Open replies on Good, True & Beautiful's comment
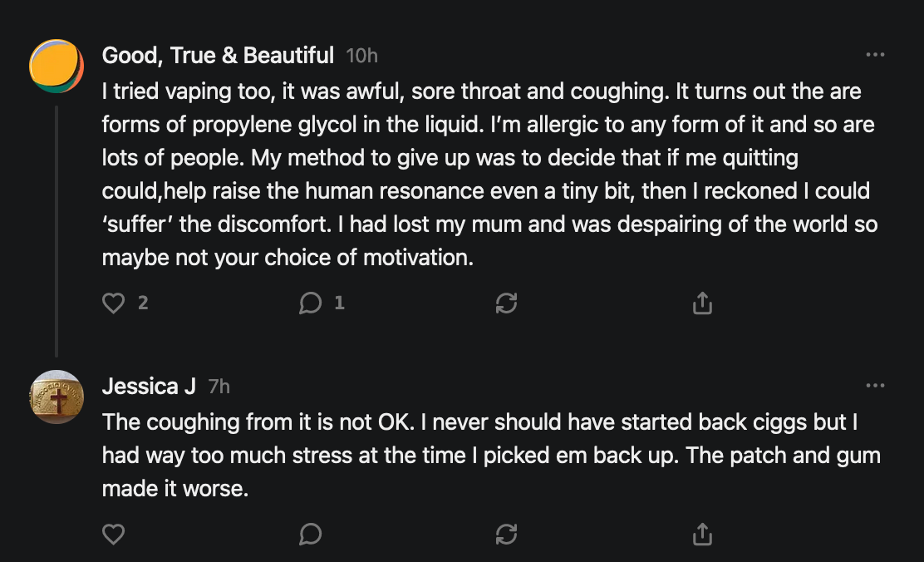The height and width of the screenshot is (562, 924). (x=310, y=304)
